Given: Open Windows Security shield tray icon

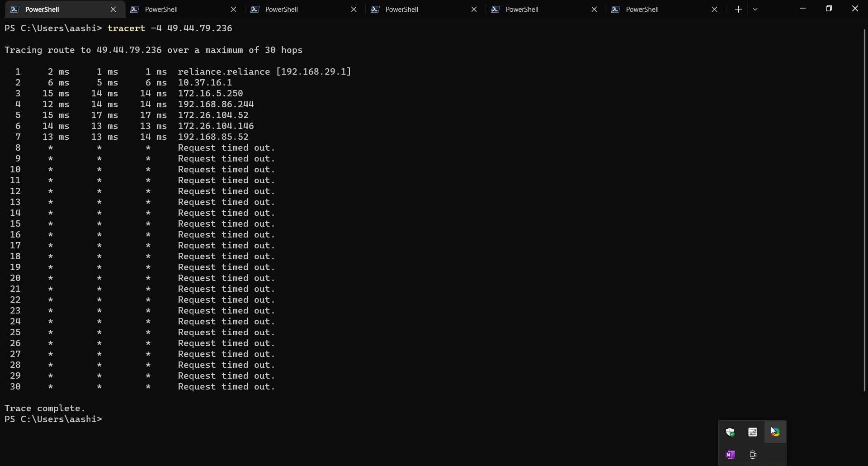Looking at the screenshot, I should tap(730, 432).
